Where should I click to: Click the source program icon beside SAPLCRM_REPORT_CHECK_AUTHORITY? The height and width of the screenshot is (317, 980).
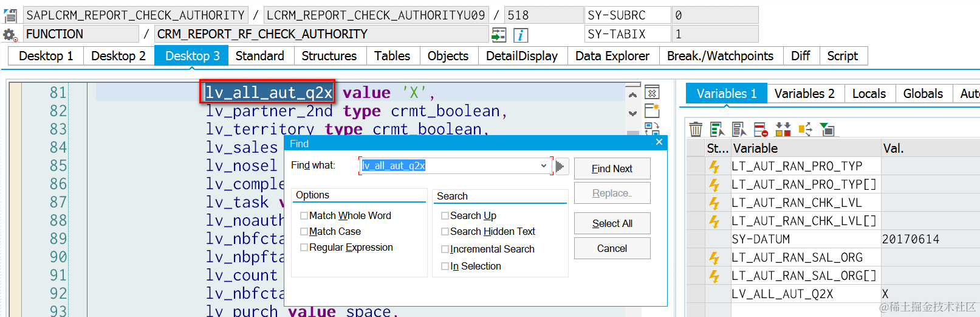[x=10, y=15]
